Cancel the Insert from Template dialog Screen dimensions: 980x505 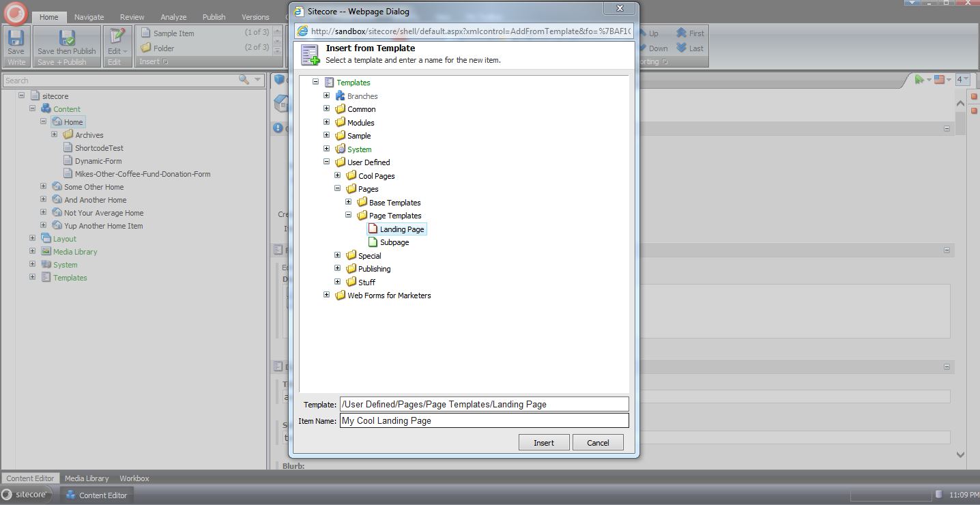598,443
